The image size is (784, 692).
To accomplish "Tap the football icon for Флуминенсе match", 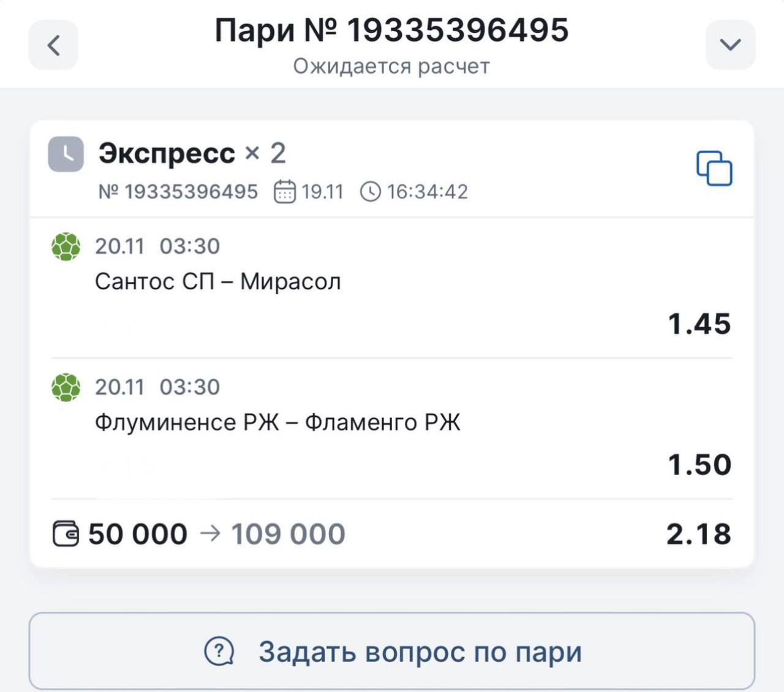I will [x=66, y=387].
